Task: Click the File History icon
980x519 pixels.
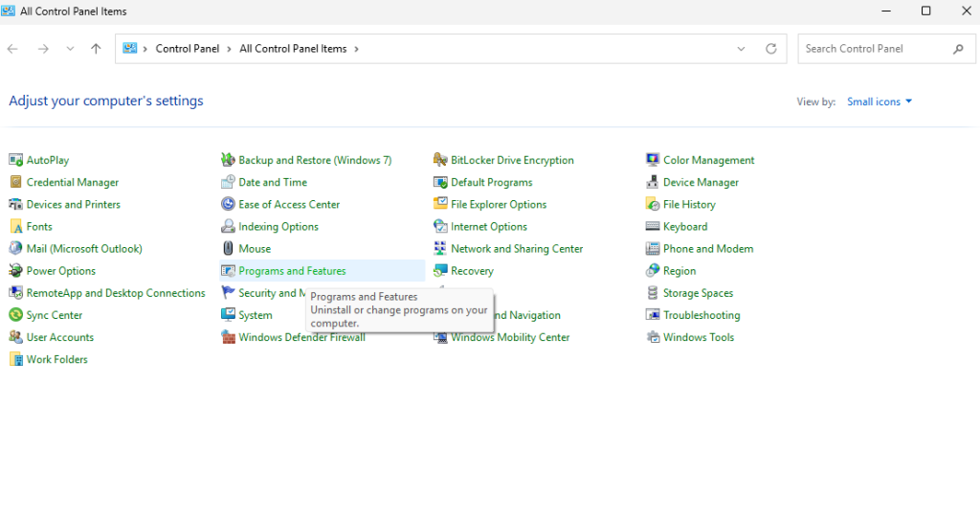Action: pos(653,205)
